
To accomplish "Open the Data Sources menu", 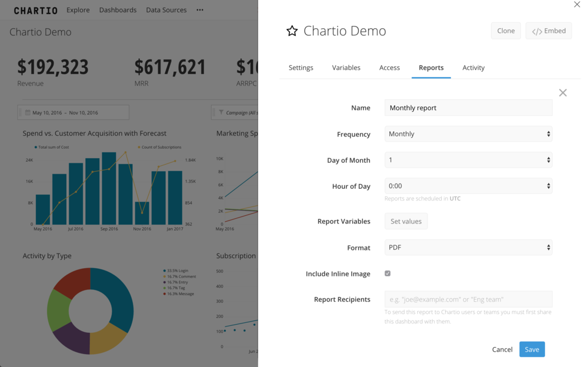I will [x=166, y=10].
